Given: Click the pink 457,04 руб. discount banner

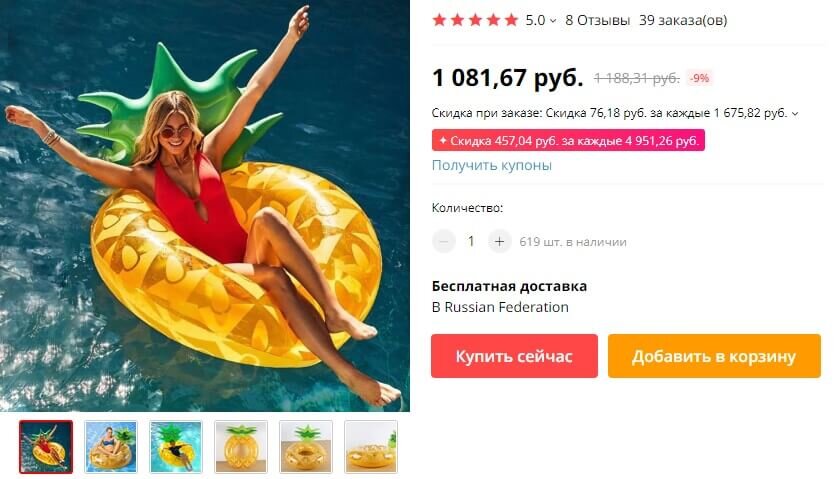Looking at the screenshot, I should point(568,141).
